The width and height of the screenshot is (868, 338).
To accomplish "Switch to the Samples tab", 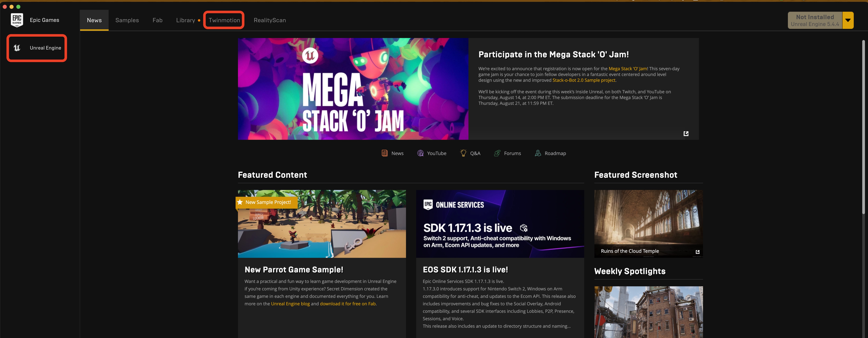I will 127,20.
